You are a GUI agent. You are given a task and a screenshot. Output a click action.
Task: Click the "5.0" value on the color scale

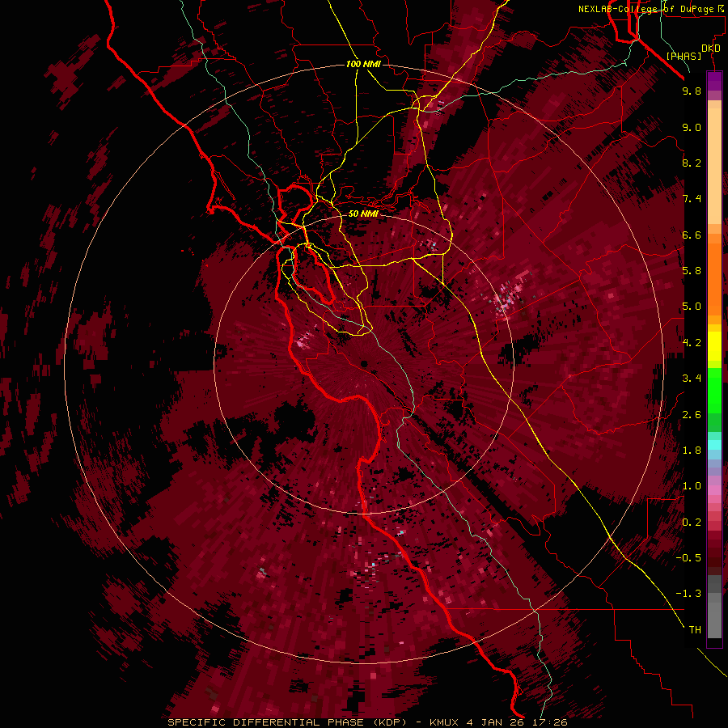pos(692,307)
